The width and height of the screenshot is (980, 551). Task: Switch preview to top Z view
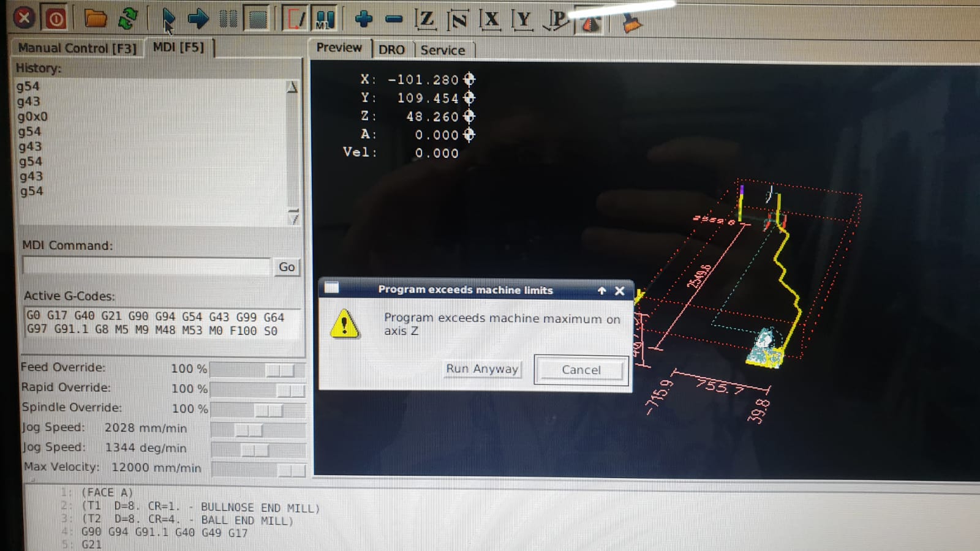[426, 19]
